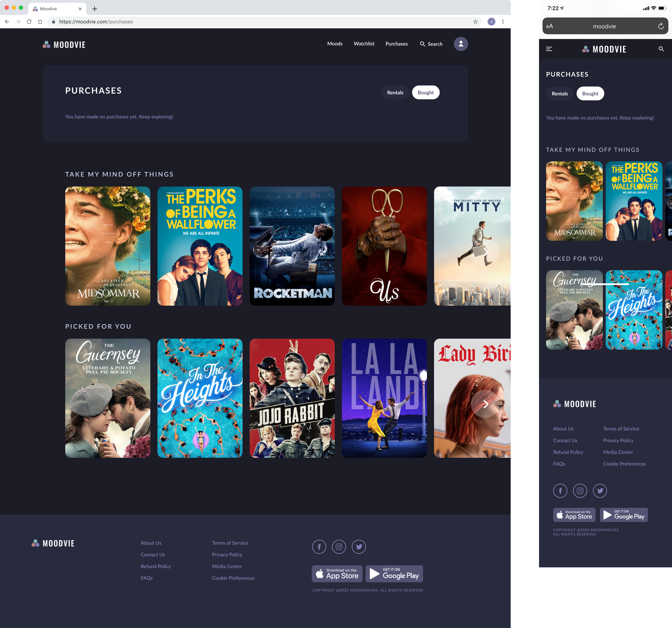The height and width of the screenshot is (628, 672).
Task: Open Moods in the navigation
Action: coord(335,44)
